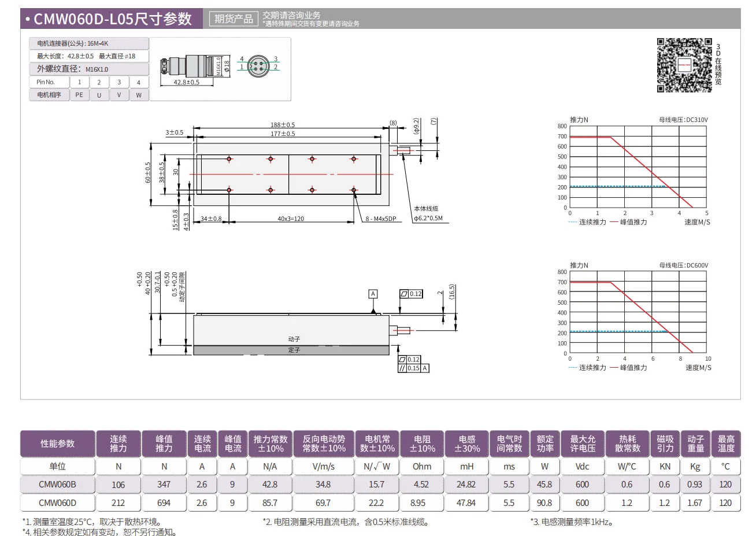
Task: Click the 40x3=120 dimension label
Action: coord(291,219)
